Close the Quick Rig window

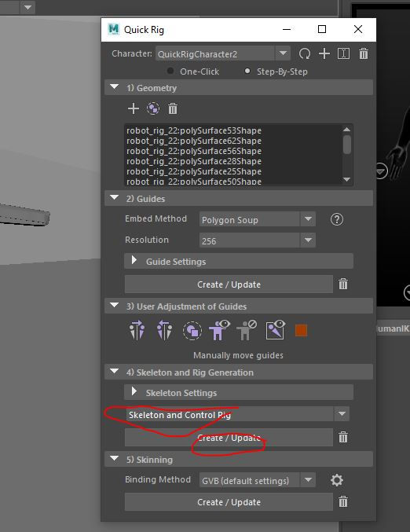[x=358, y=29]
